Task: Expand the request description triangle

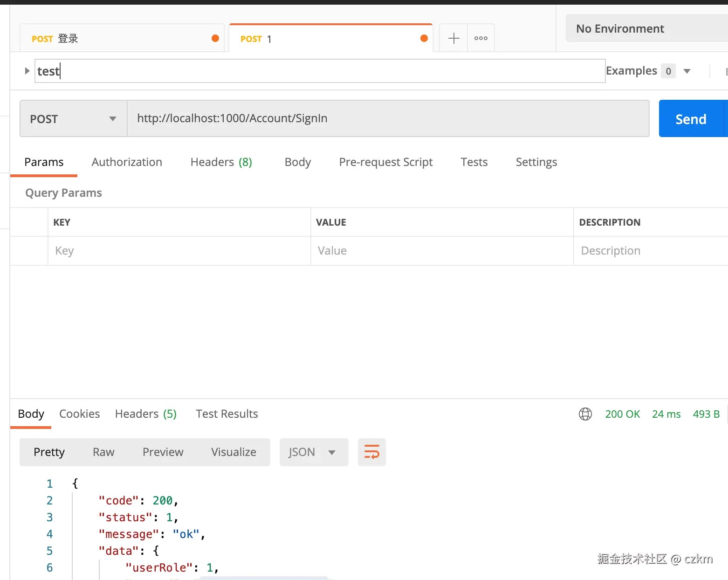Action: (x=27, y=71)
